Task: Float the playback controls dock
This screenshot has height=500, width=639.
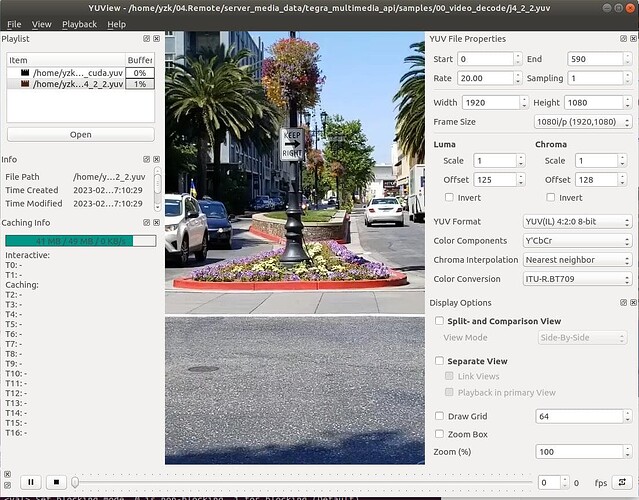Action: pyautogui.click(x=7, y=485)
